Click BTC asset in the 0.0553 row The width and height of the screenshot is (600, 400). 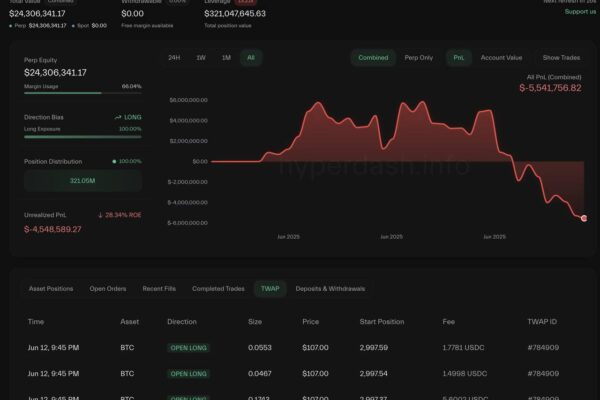tap(127, 348)
